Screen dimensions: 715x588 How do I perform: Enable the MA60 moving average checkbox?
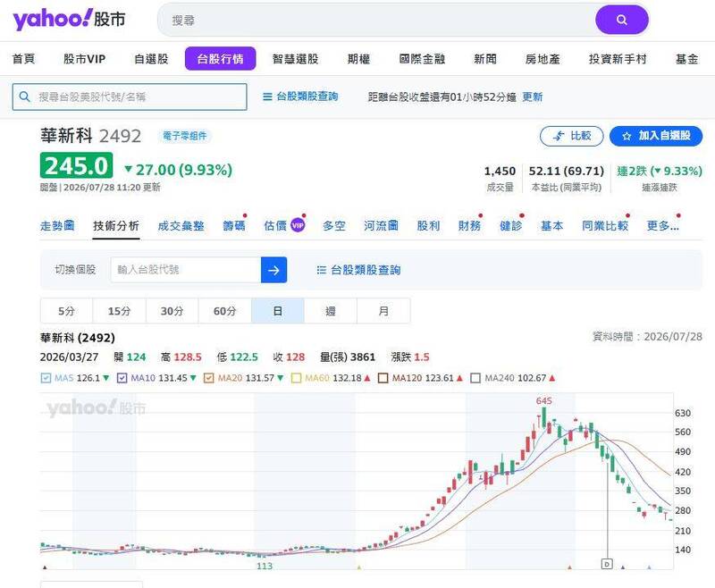coord(296,378)
